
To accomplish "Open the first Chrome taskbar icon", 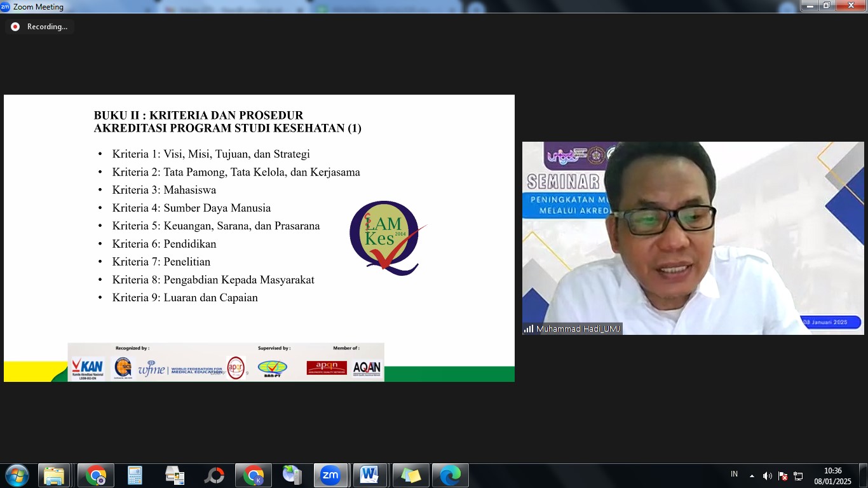I will [x=96, y=475].
